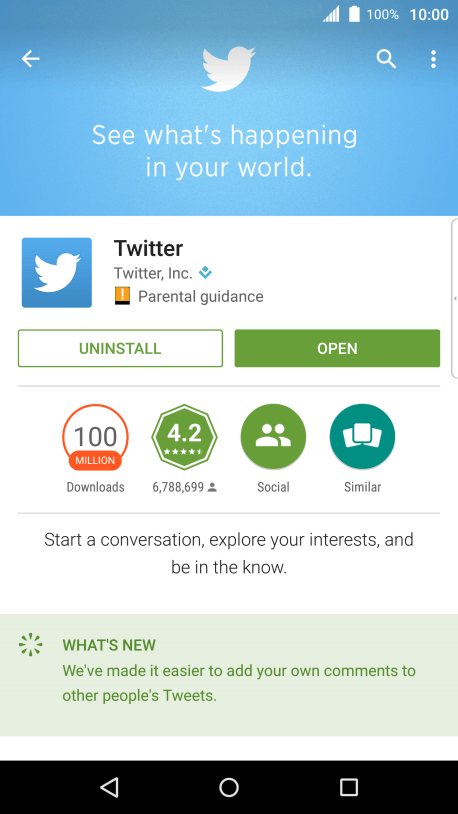Click the UNINSTALL button
The height and width of the screenshot is (814, 458).
[x=120, y=348]
